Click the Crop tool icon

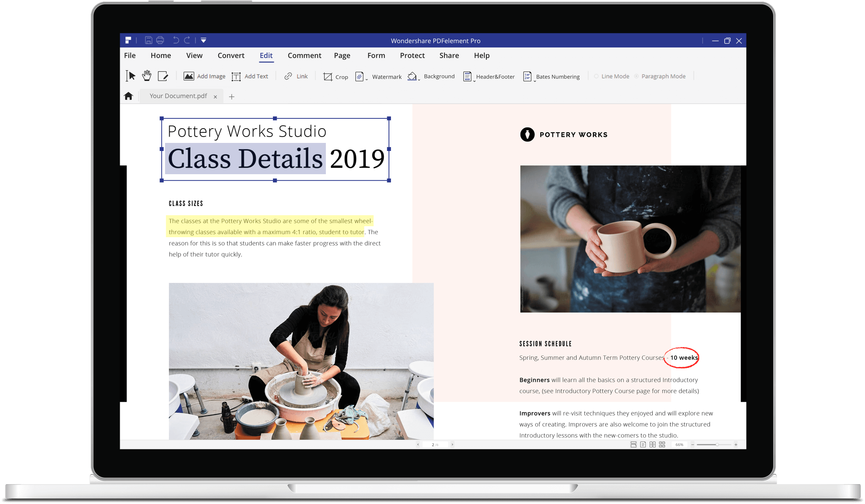pyautogui.click(x=328, y=77)
